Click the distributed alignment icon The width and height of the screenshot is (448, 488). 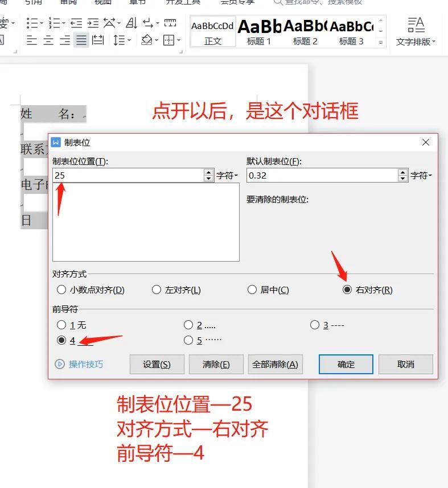pos(98,40)
